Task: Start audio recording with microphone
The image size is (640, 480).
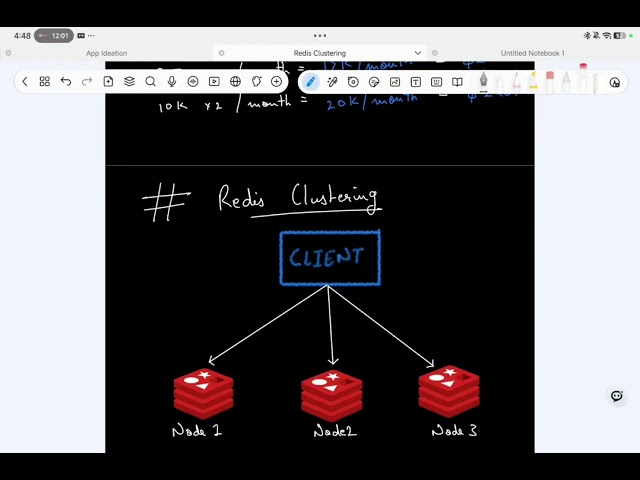Action: coord(172,82)
